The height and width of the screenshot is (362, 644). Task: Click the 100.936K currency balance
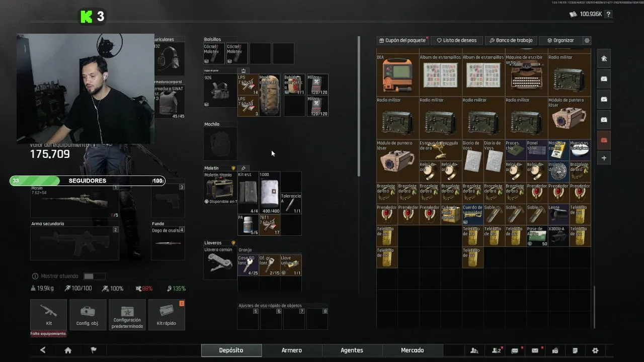pos(586,14)
